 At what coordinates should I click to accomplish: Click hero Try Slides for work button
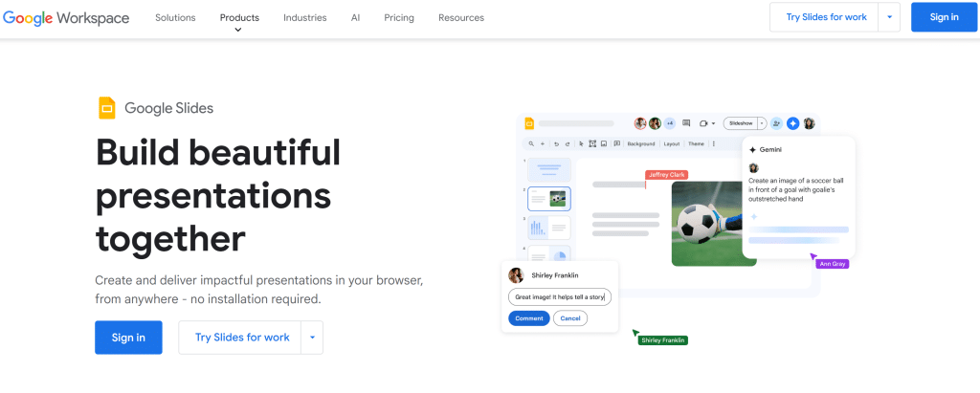coord(242,338)
